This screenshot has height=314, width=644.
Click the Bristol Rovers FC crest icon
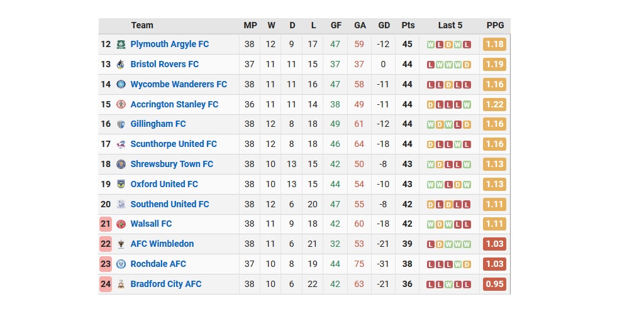coord(121,65)
